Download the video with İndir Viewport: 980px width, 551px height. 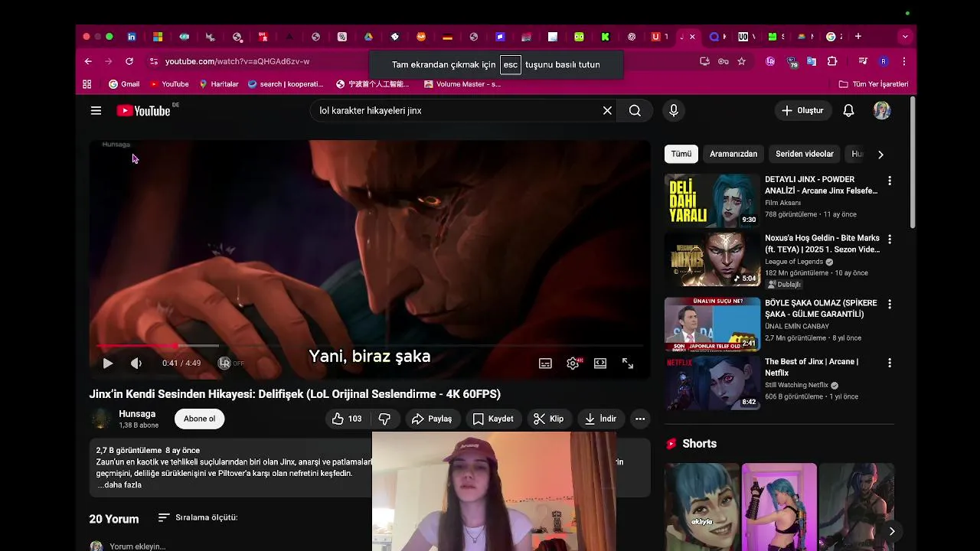[600, 419]
